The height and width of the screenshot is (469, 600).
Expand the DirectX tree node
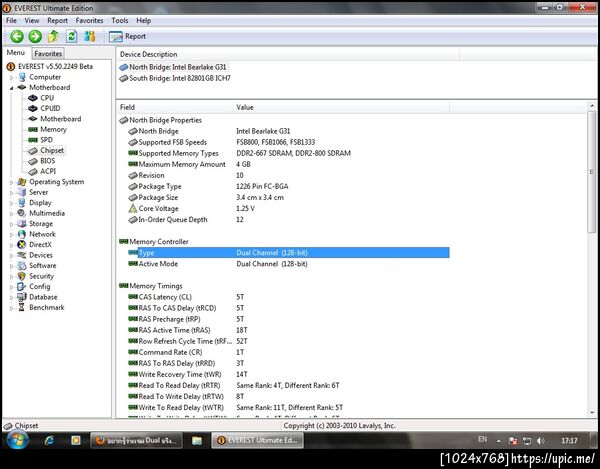click(x=11, y=245)
